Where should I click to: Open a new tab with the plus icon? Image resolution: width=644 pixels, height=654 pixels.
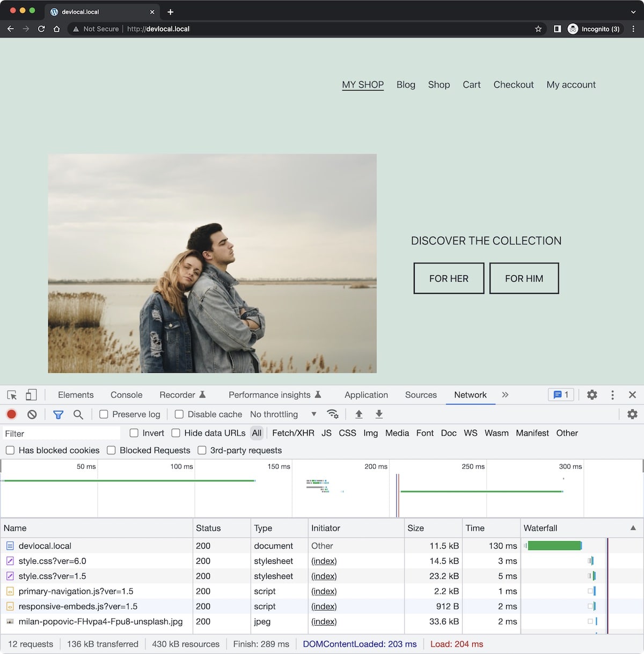pos(170,12)
